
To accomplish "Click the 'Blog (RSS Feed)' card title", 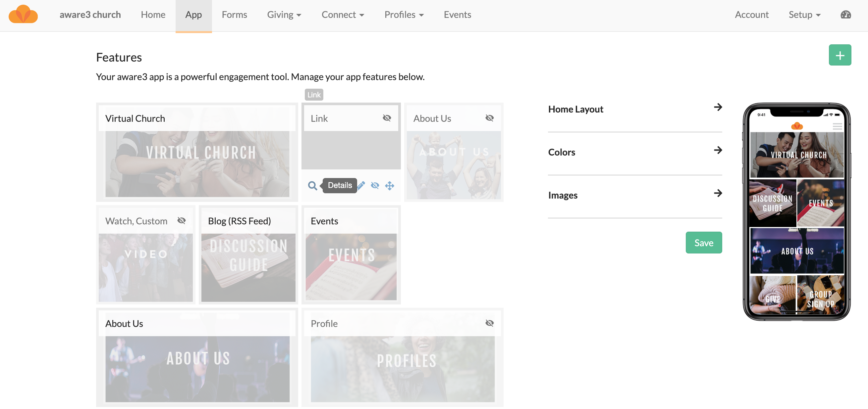I will (239, 221).
